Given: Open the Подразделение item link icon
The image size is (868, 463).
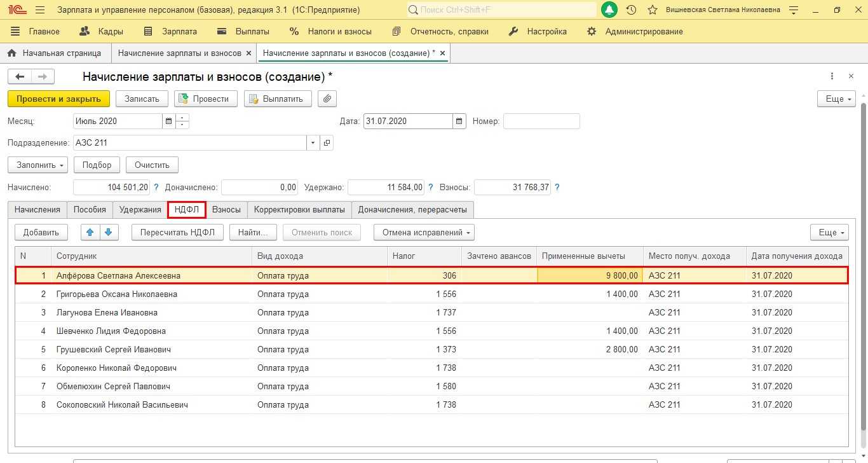Looking at the screenshot, I should [x=327, y=143].
